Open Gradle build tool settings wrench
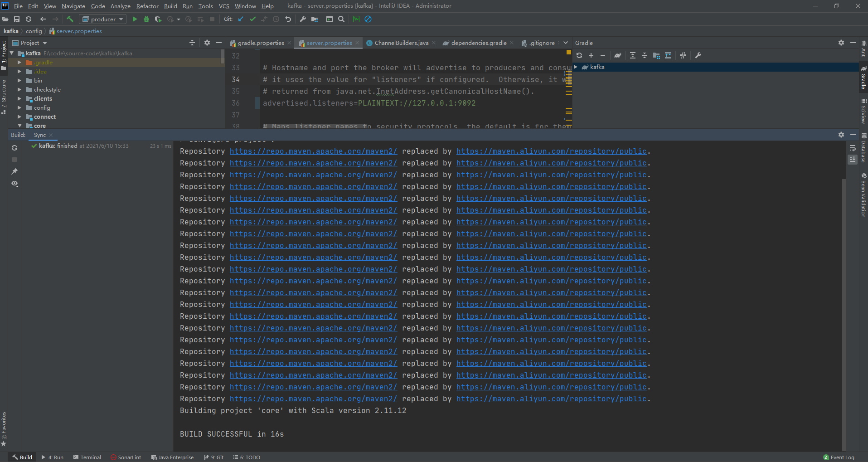 click(x=698, y=55)
